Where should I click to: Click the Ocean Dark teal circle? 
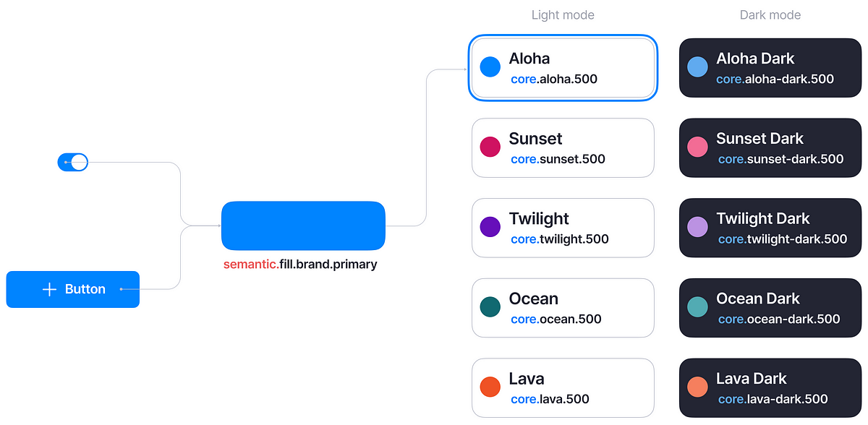(x=697, y=307)
